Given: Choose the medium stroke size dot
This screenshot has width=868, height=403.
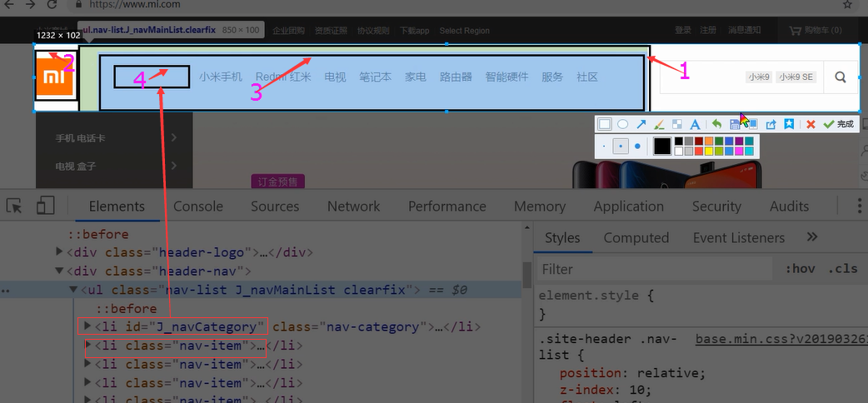Looking at the screenshot, I should point(621,147).
